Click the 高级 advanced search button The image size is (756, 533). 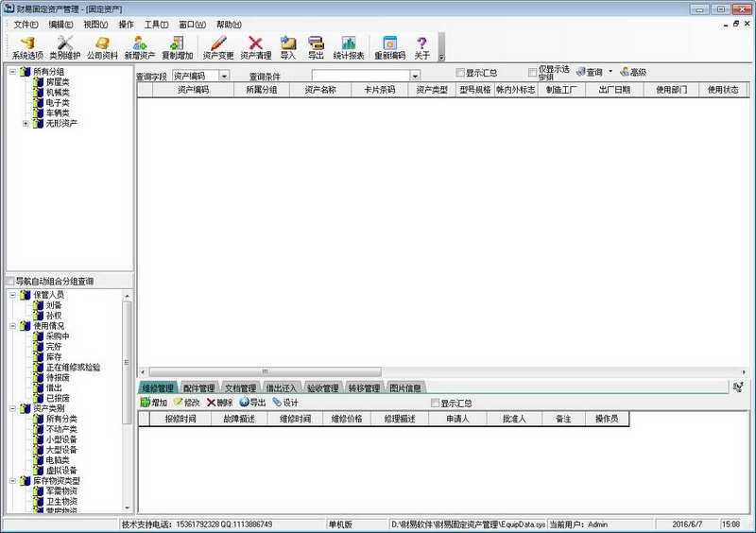[633, 72]
